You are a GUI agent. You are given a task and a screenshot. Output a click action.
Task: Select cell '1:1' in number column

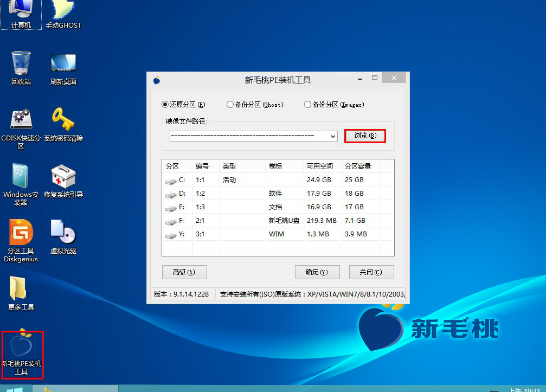pyautogui.click(x=200, y=180)
